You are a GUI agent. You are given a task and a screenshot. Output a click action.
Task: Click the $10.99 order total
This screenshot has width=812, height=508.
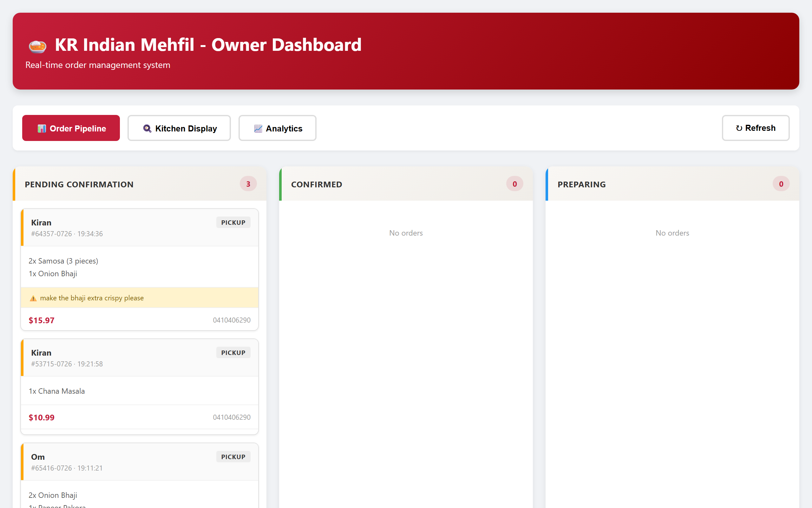point(42,418)
